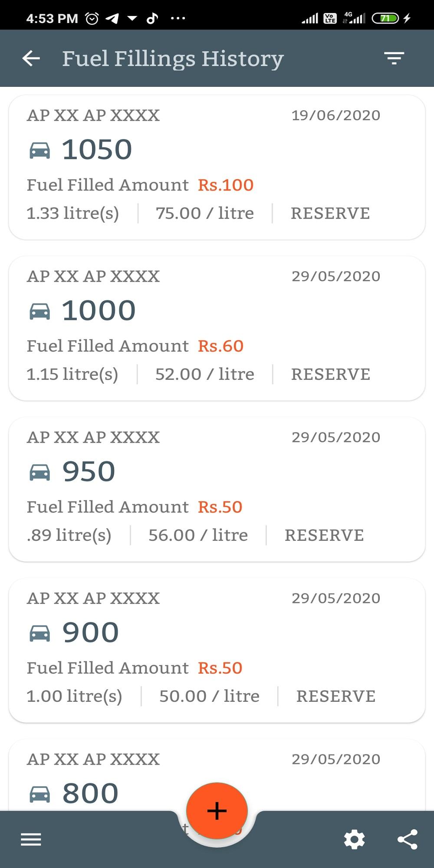Open the hamburger menu at bottom

click(31, 839)
